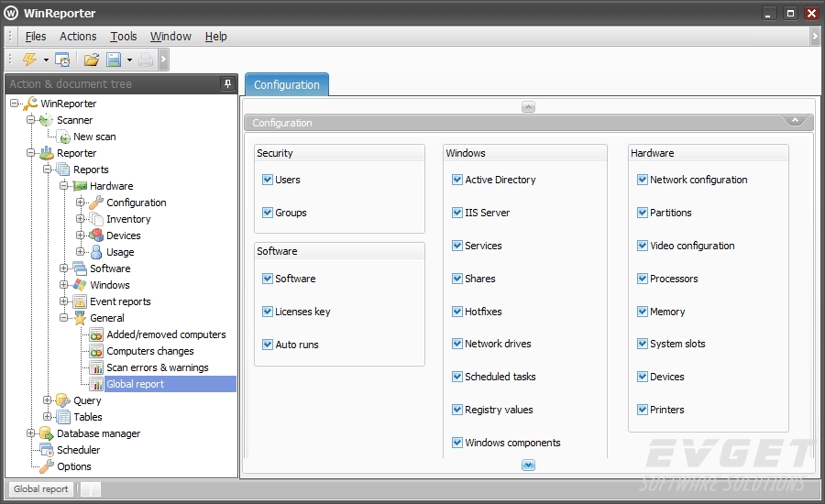Toggle the Scheduled tasks checkbox
This screenshot has width=825, height=504.
(457, 377)
